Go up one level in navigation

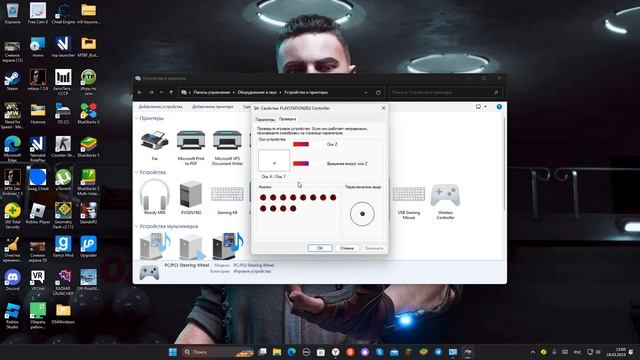coord(171,93)
